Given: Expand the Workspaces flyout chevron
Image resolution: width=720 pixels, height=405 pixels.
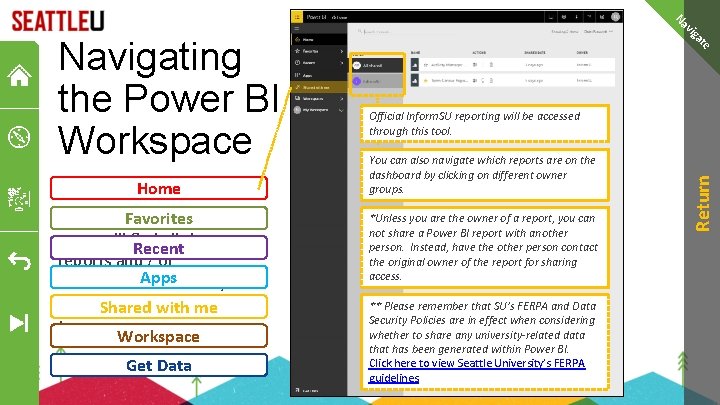Looking at the screenshot, I should point(342,99).
